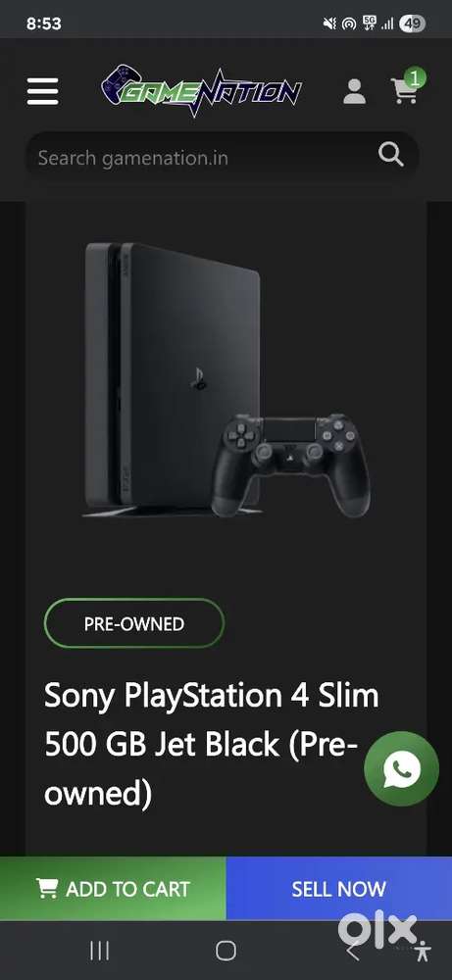Tap the green cart count badge

tap(414, 78)
